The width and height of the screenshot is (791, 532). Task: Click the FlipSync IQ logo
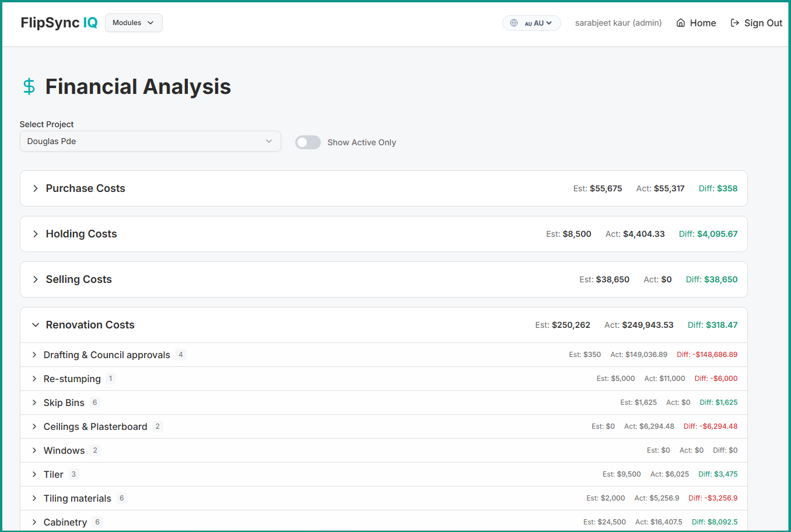pos(58,23)
